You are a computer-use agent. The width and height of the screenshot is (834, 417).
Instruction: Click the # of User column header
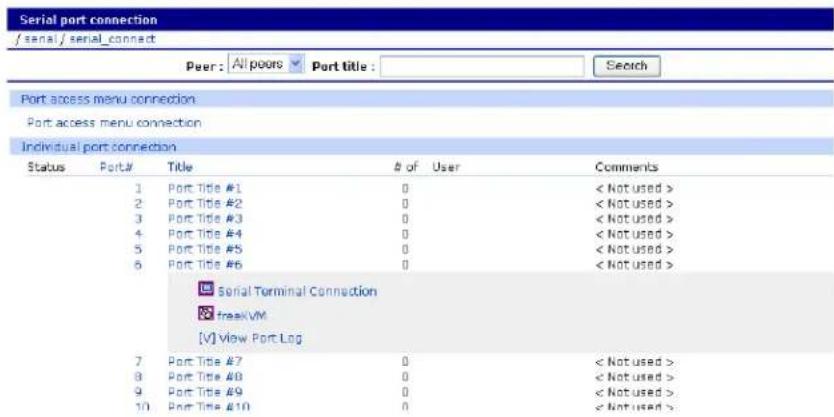[x=427, y=167]
